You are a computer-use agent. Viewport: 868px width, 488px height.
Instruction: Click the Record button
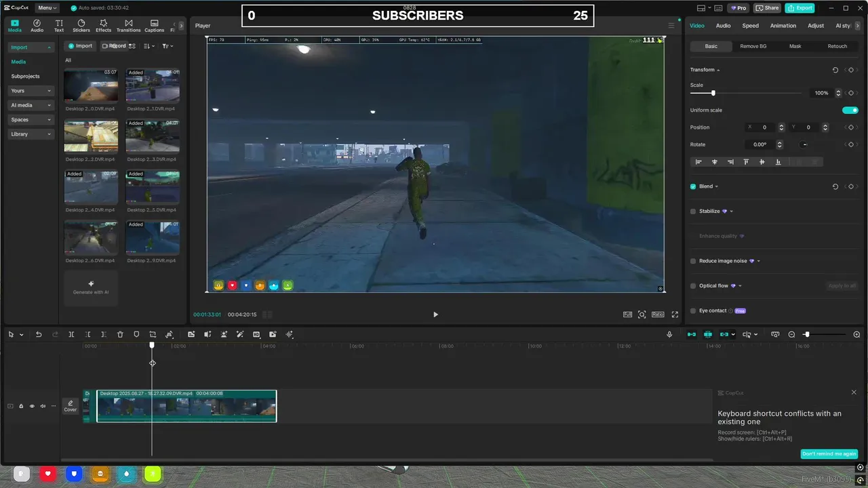[113, 46]
